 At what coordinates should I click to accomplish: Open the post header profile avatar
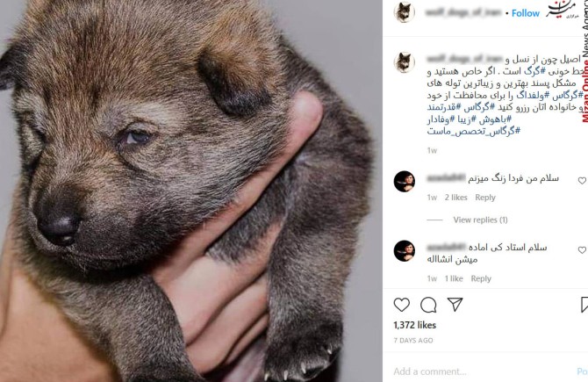(405, 12)
